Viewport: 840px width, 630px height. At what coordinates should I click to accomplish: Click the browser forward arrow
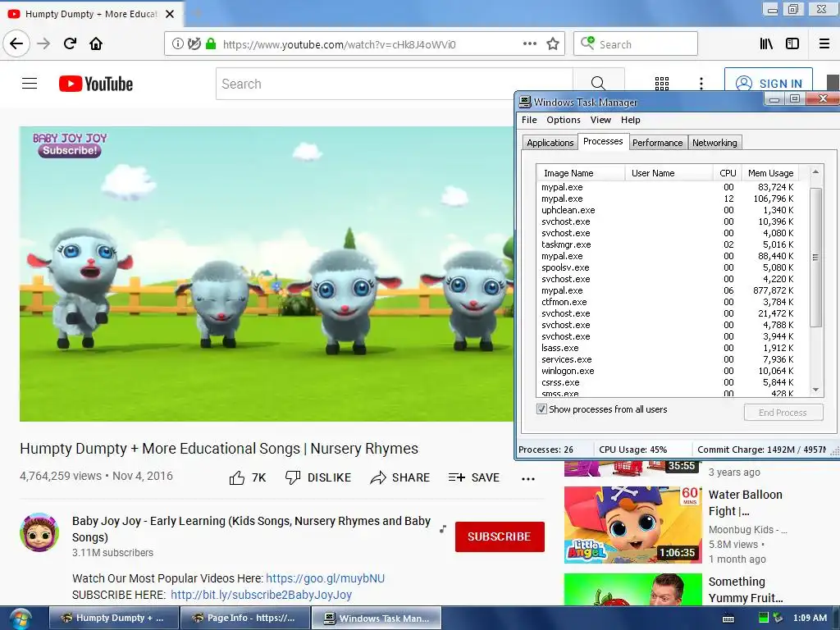(x=43, y=43)
